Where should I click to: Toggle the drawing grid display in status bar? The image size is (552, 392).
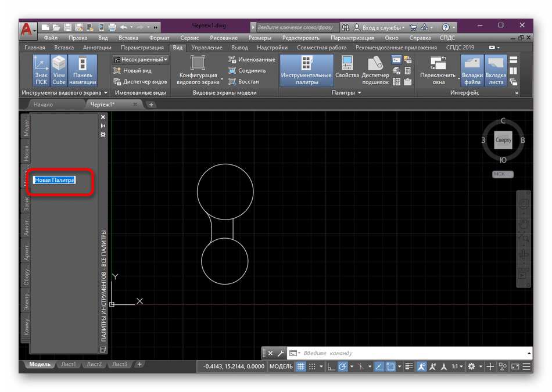(300, 366)
